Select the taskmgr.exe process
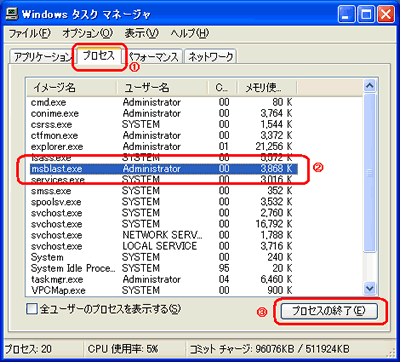The image size is (400, 362). click(162, 279)
